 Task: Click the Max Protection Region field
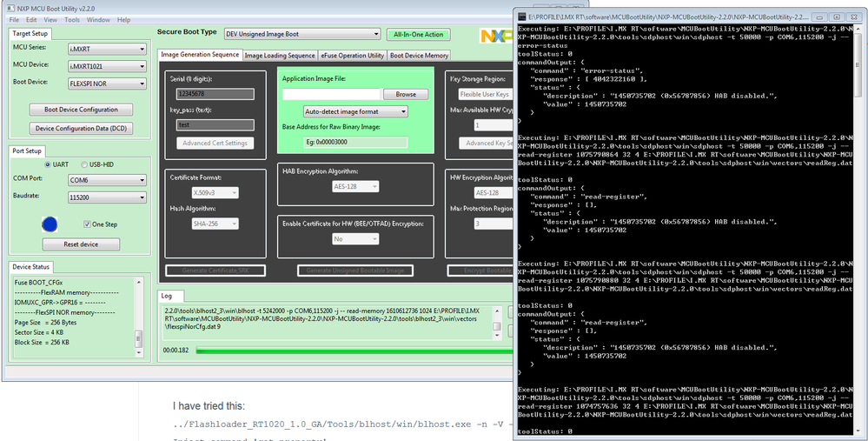coord(494,224)
